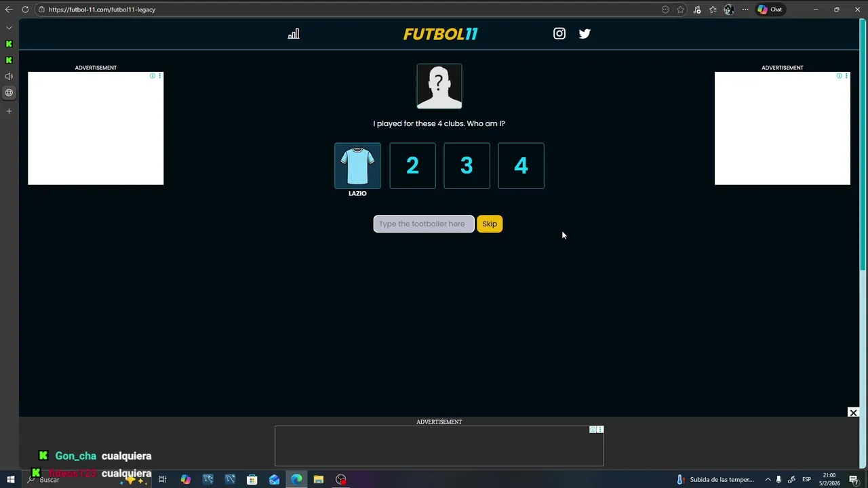
Task: Reveal club number 2 tile
Action: (x=412, y=165)
